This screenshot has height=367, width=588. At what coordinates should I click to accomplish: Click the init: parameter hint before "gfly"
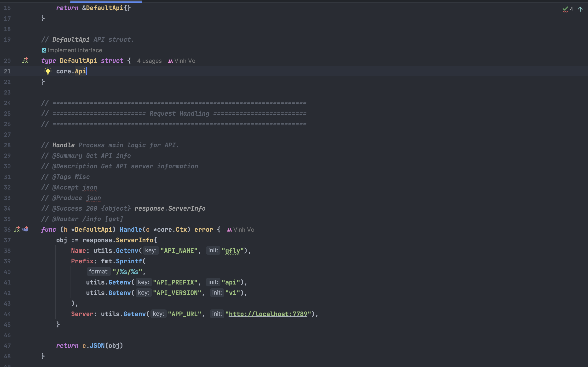coord(213,250)
